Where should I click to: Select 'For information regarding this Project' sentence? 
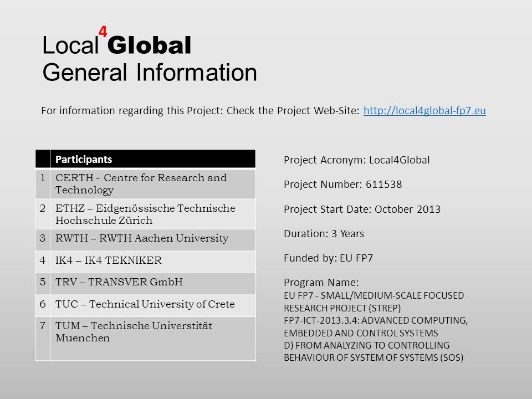263,111
